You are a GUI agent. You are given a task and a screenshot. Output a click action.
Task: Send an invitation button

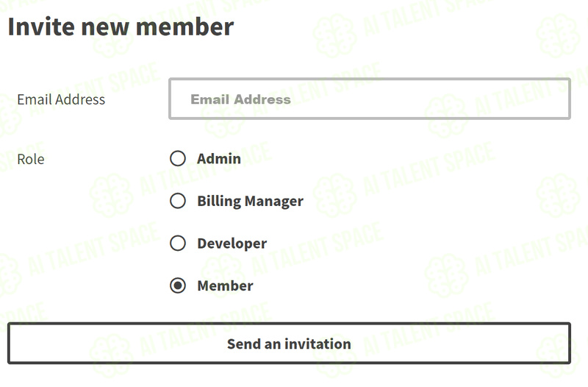289,343
